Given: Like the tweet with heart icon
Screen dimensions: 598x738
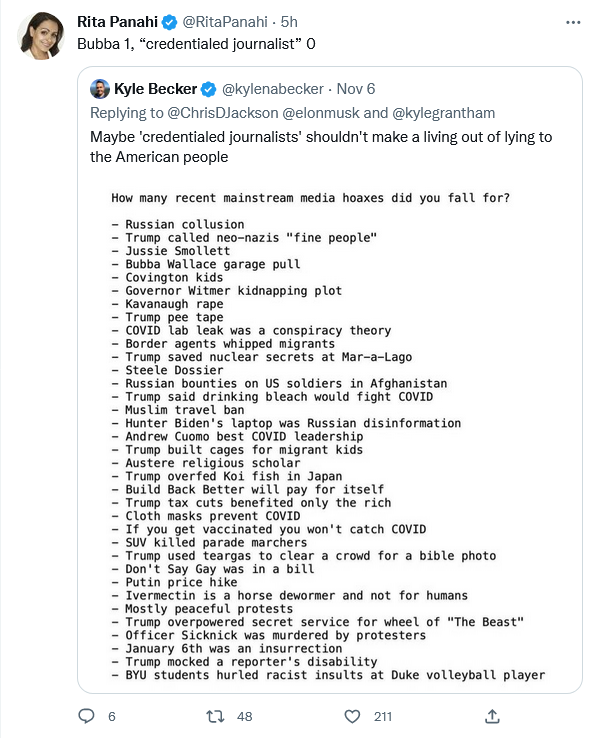Looking at the screenshot, I should 352,716.
